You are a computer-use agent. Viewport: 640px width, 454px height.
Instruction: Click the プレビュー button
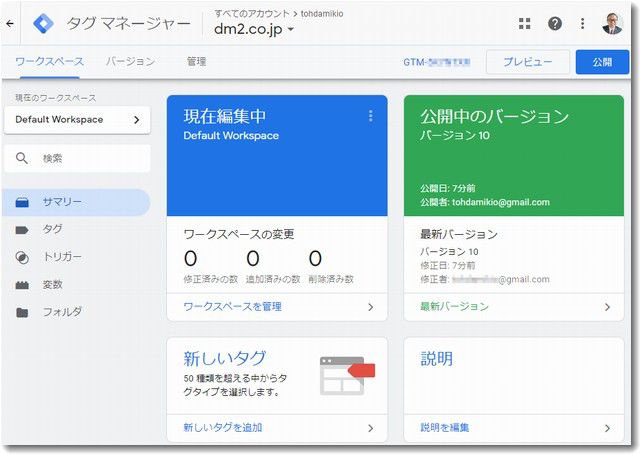(528, 62)
